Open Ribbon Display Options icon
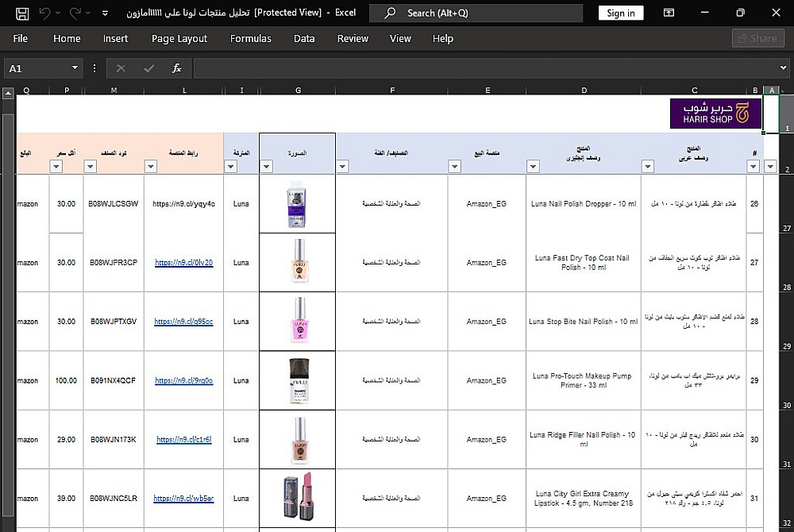 coord(669,13)
